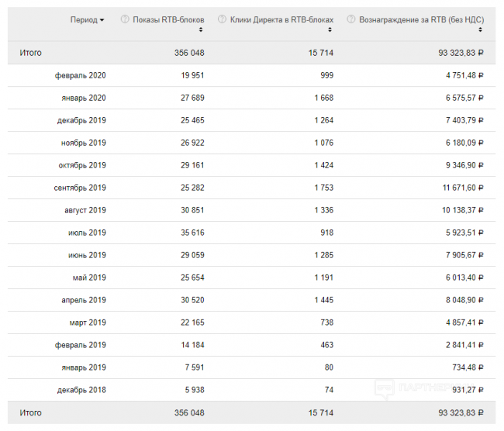Image resolution: width=504 pixels, height=431 pixels.
Task: Click the Показы RTB-блоков column header
Action: (x=167, y=19)
